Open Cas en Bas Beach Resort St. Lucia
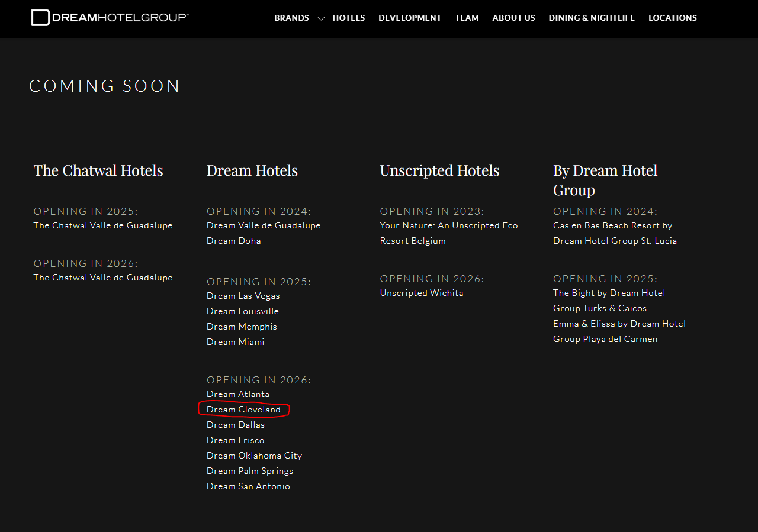This screenshot has width=758, height=532. point(615,233)
